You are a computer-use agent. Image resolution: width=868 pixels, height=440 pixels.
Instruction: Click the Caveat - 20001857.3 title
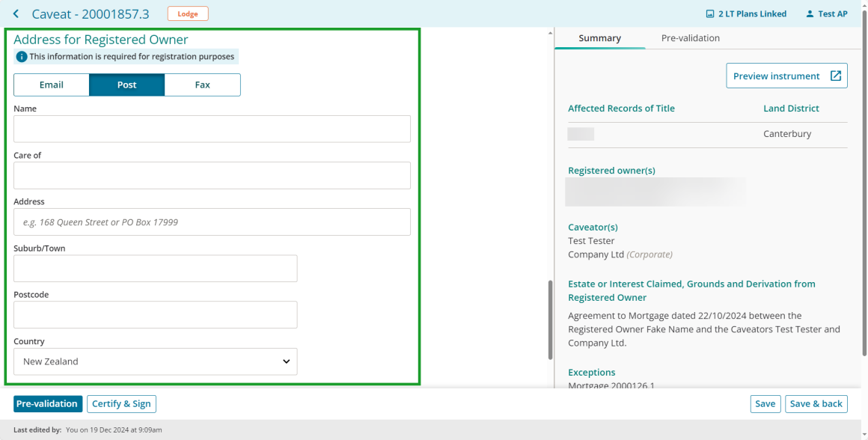point(91,13)
